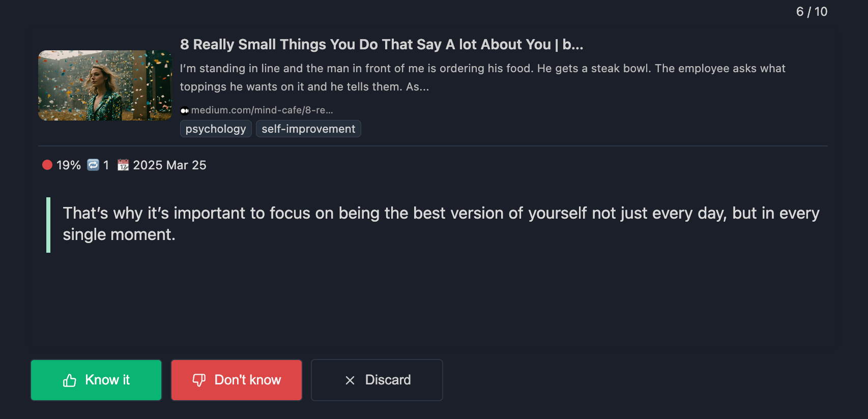Select the psychology tag
The image size is (868, 419).
(x=216, y=129)
